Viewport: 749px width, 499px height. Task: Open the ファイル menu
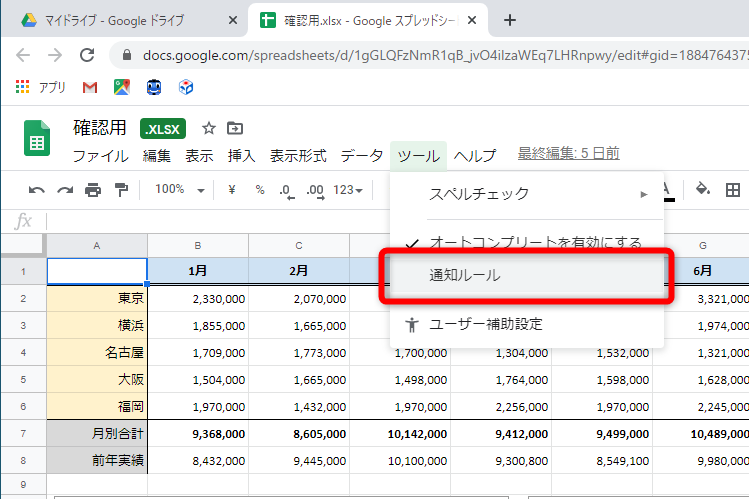coord(100,156)
